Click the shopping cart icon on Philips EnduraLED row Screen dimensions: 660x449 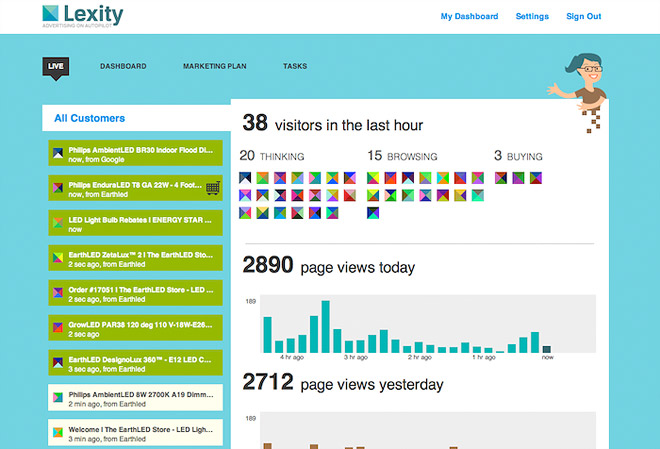(213, 188)
